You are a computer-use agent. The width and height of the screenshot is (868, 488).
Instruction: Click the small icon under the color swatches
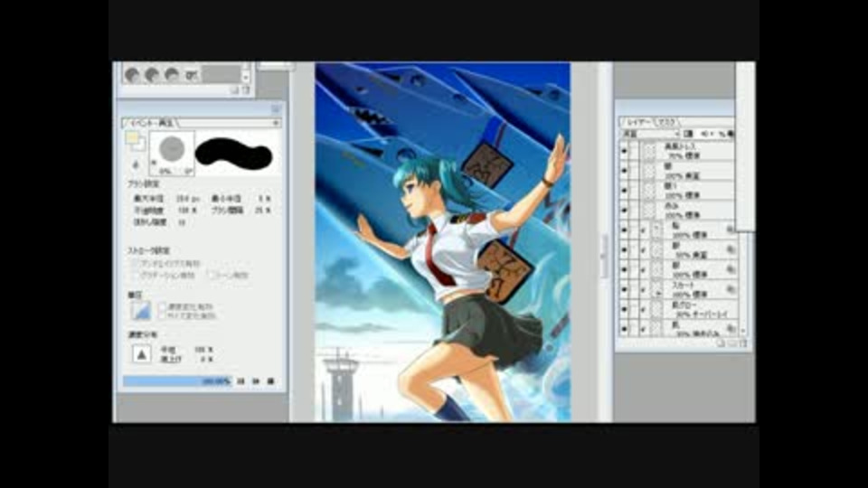[x=136, y=164]
